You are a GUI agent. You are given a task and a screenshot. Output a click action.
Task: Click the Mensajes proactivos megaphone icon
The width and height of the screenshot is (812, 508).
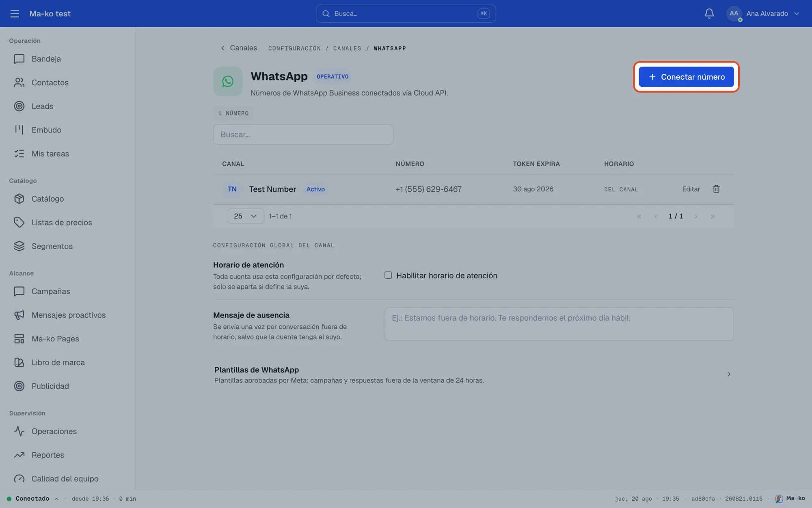coord(19,315)
